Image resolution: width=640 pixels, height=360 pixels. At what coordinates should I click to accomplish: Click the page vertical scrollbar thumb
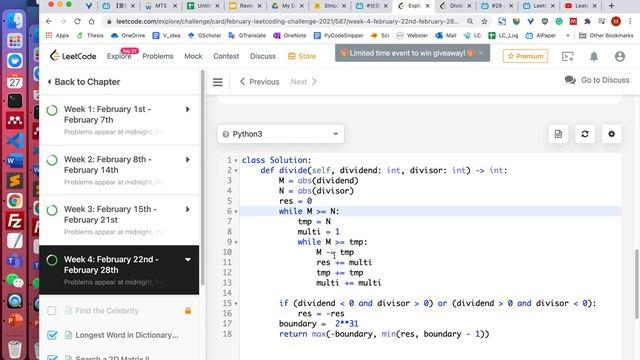pyautogui.click(x=637, y=284)
